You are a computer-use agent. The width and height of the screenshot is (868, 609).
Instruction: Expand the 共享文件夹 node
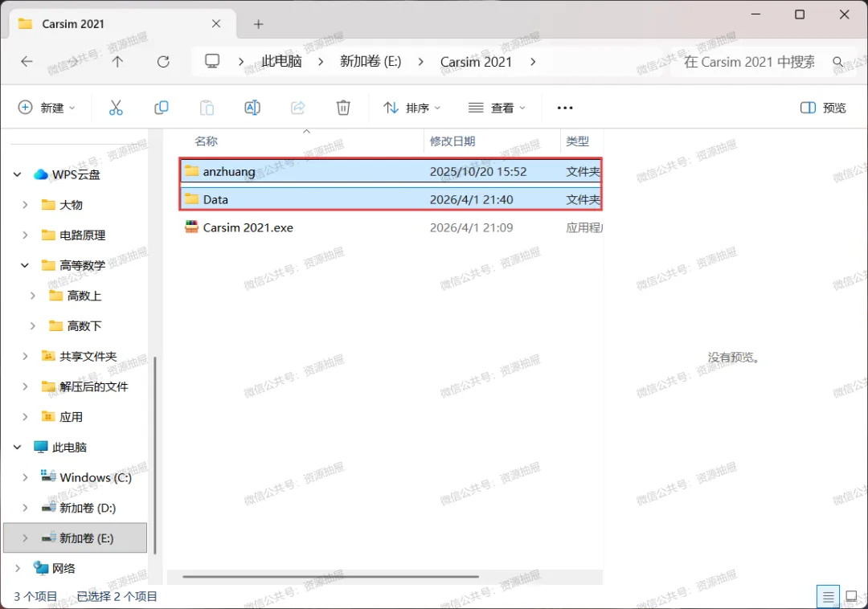click(25, 356)
